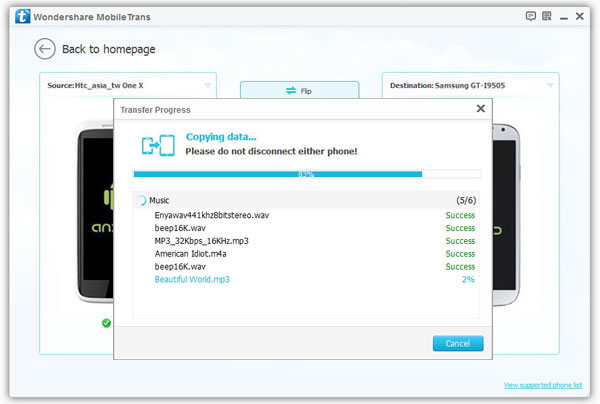The image size is (600, 404).
Task: Go Back to homepage
Action: [x=109, y=49]
